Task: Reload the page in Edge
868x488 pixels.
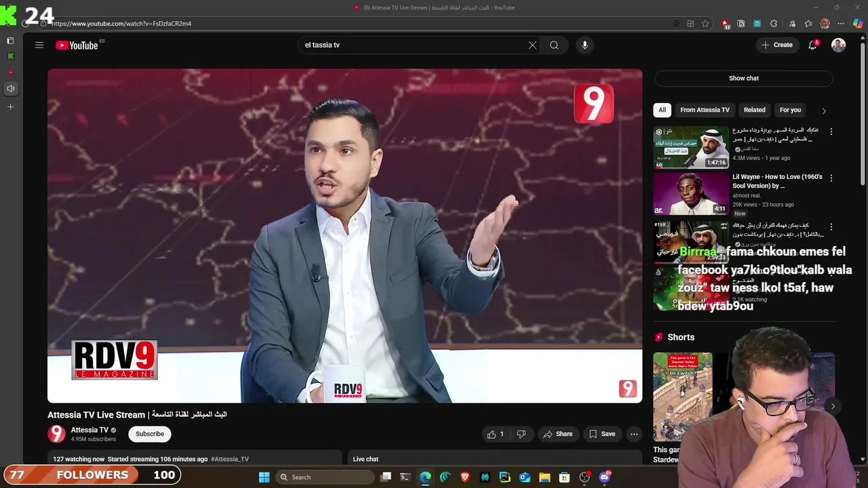Action: tap(25, 24)
